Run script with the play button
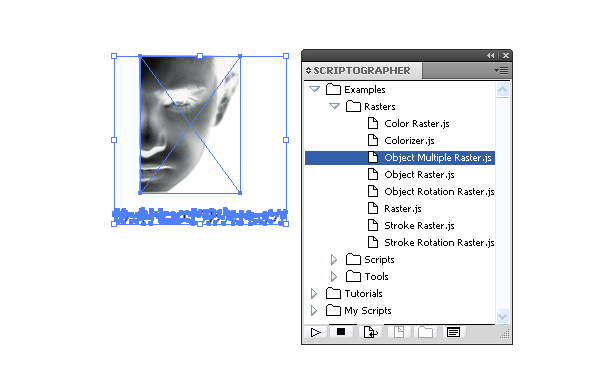The image size is (600, 384). click(316, 332)
